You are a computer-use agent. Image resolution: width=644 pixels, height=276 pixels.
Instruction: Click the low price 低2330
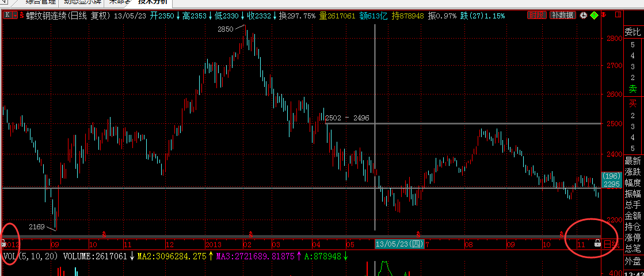pyautogui.click(x=226, y=16)
